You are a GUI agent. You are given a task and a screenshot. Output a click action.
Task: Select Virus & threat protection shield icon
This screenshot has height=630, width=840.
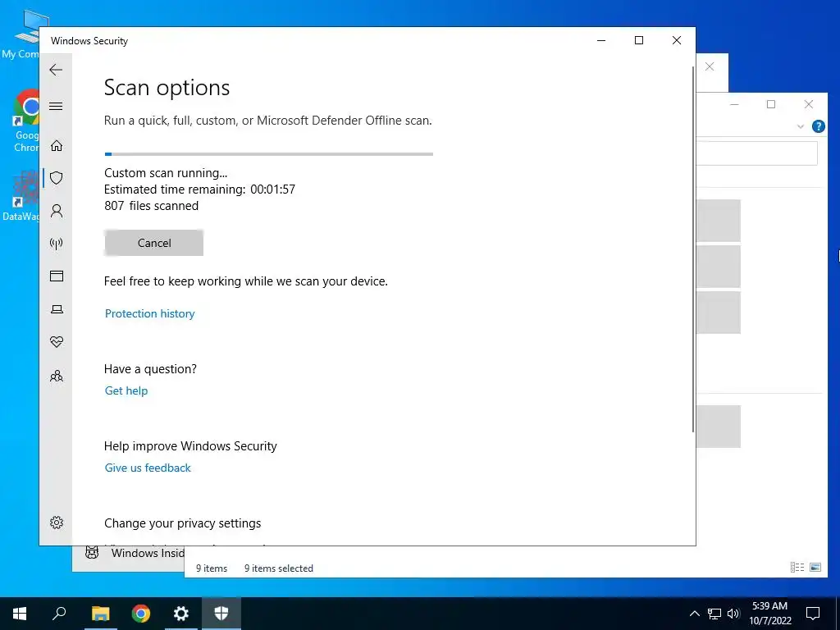(x=57, y=178)
